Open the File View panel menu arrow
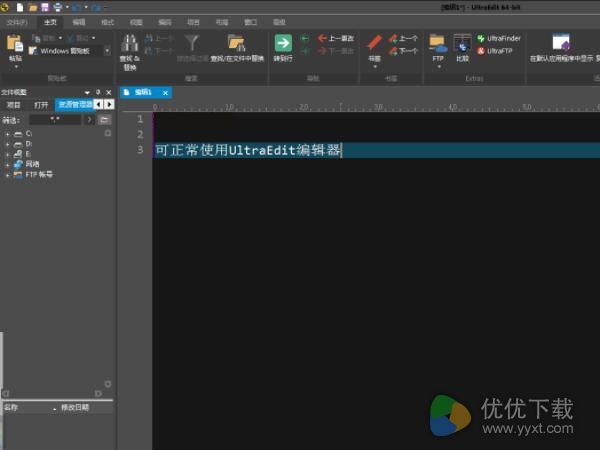 (87, 92)
